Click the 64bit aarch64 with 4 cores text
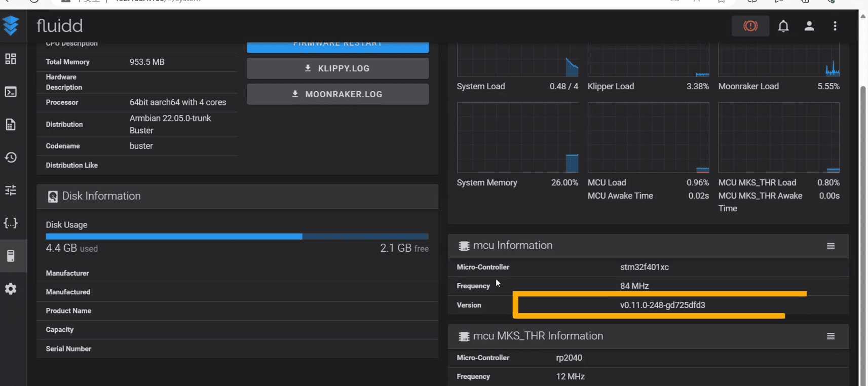Viewport: 868px width, 386px height. [x=177, y=102]
